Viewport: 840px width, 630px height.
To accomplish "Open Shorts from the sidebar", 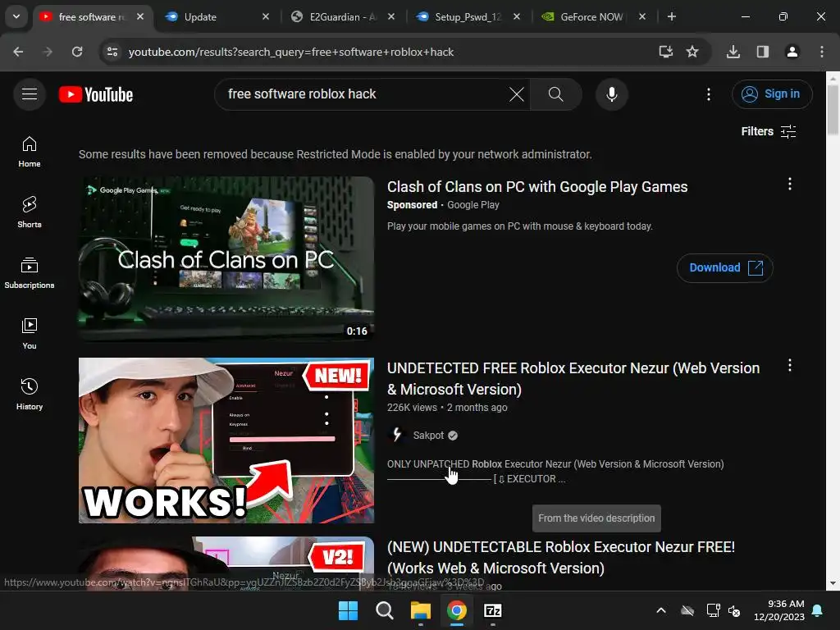I will point(30,212).
